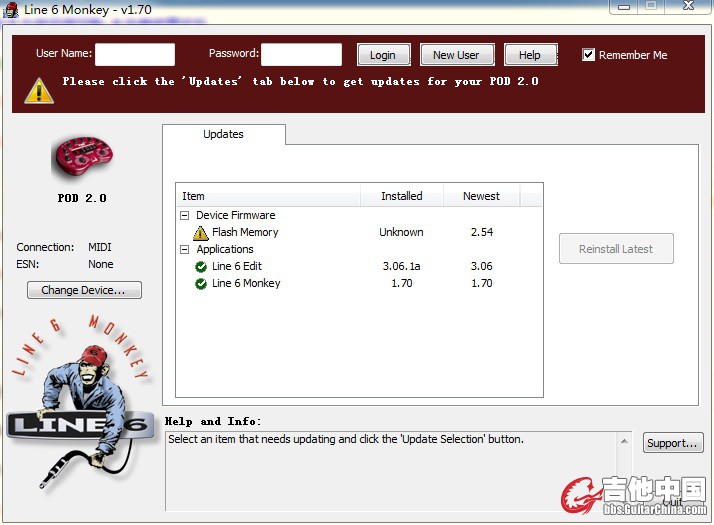Click the Flash Memory warning icon
The width and height of the screenshot is (714, 525).
pyautogui.click(x=201, y=232)
